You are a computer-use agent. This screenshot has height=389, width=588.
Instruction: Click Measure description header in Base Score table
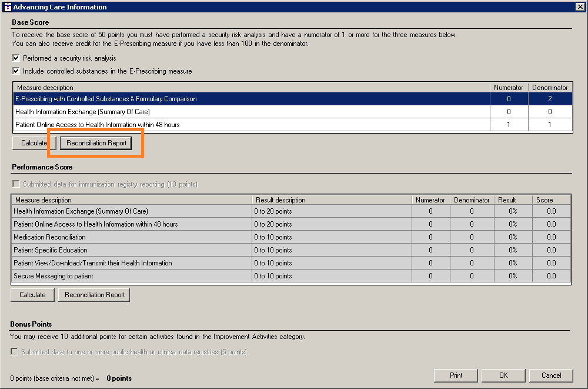(252, 88)
